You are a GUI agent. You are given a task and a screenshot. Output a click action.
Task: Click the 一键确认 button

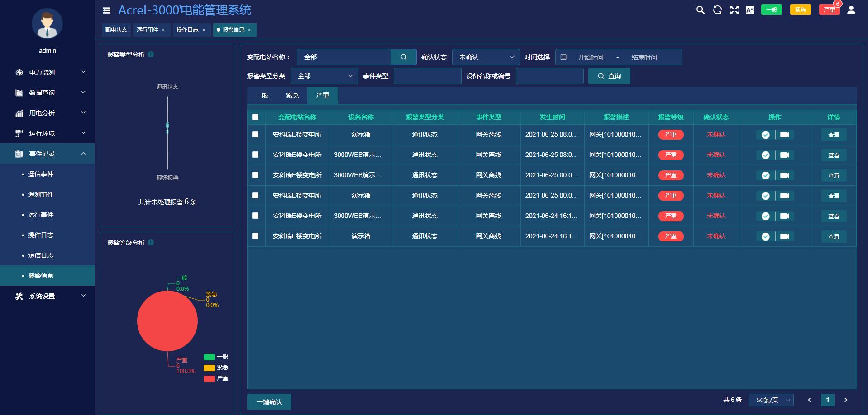(x=269, y=402)
